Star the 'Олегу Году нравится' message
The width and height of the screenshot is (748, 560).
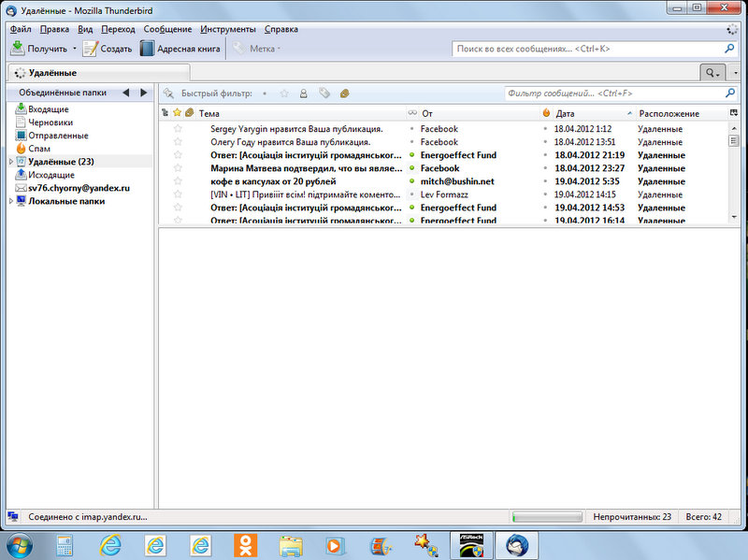[x=178, y=142]
